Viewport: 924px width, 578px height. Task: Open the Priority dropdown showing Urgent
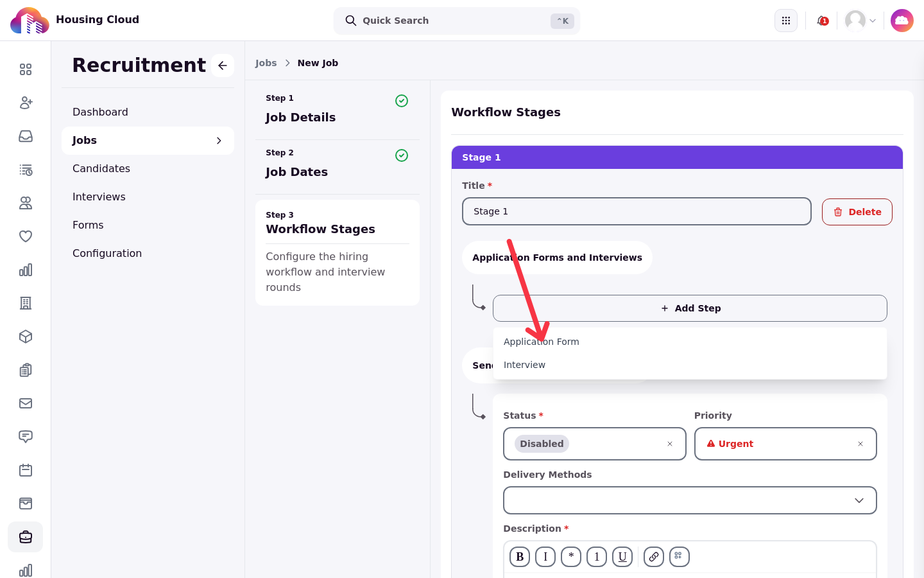click(785, 444)
